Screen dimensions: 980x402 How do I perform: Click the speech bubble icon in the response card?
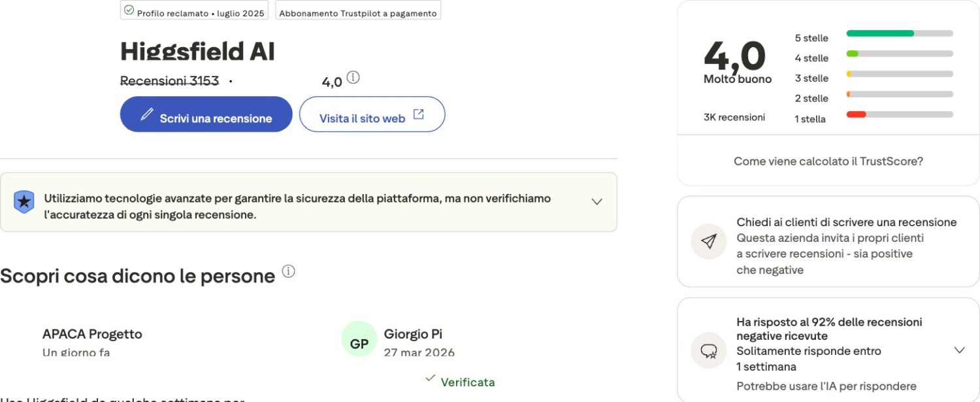click(x=709, y=351)
